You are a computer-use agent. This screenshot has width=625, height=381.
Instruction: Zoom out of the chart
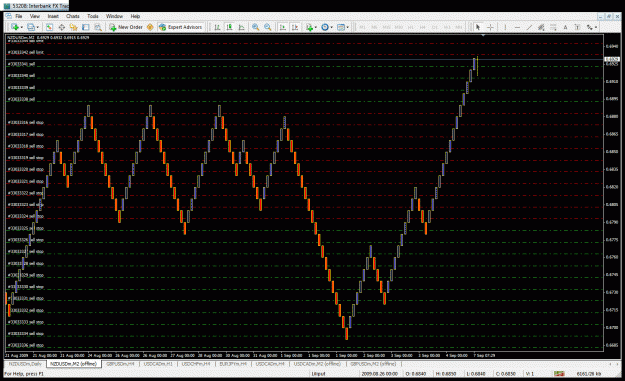click(x=268, y=27)
